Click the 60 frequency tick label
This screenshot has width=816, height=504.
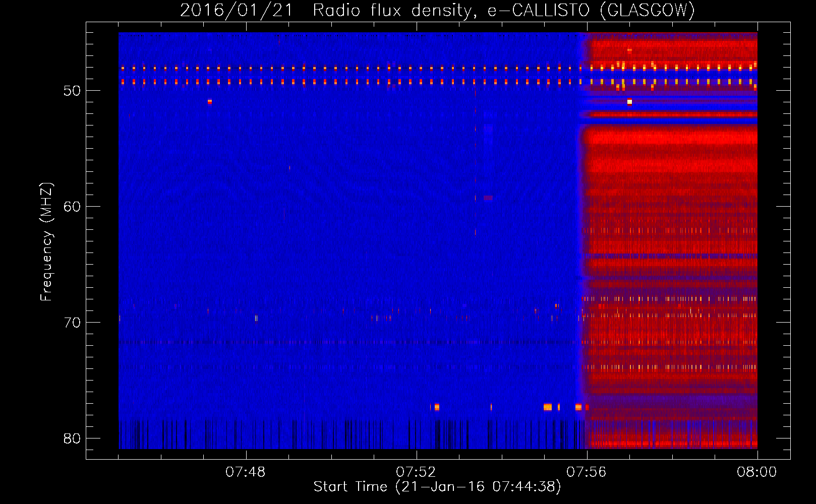[x=72, y=207]
